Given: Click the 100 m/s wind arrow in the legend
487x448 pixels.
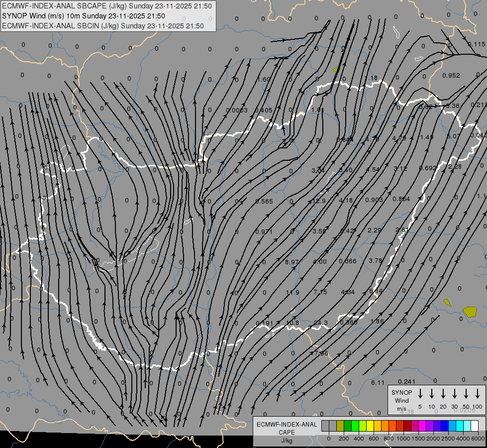Looking at the screenshot, I should tap(478, 394).
